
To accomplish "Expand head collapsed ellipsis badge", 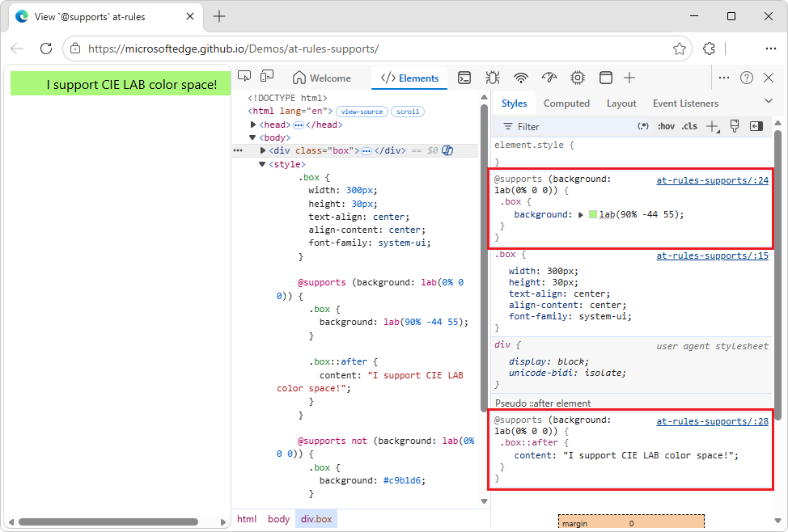I will (299, 125).
